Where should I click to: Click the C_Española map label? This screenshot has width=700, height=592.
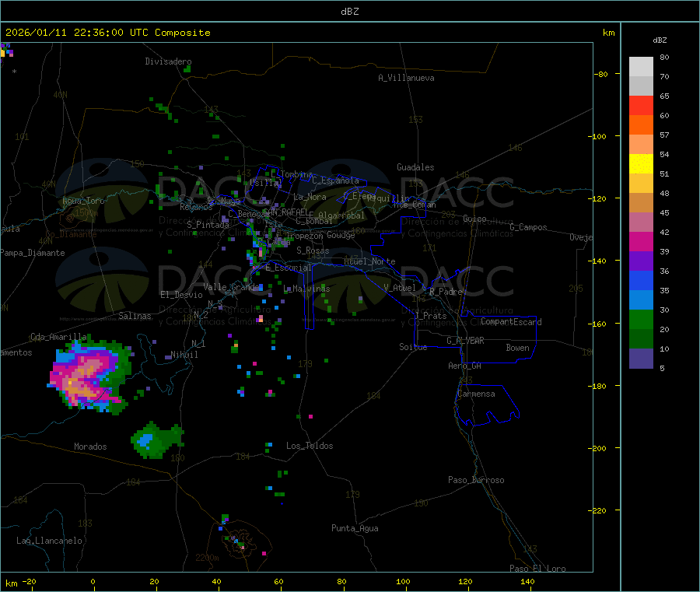click(336, 180)
